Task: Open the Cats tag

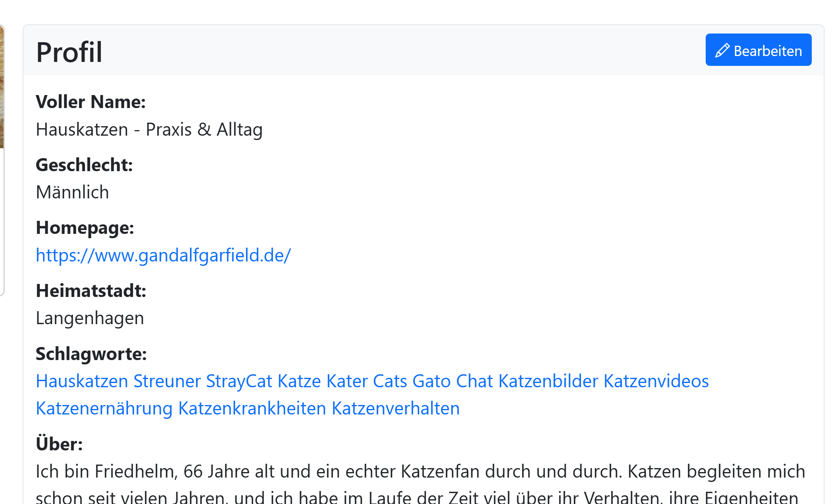Action: point(390,381)
